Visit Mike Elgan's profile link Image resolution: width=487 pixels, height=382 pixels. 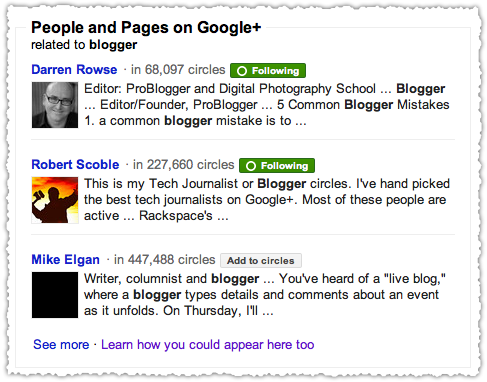pos(66,260)
